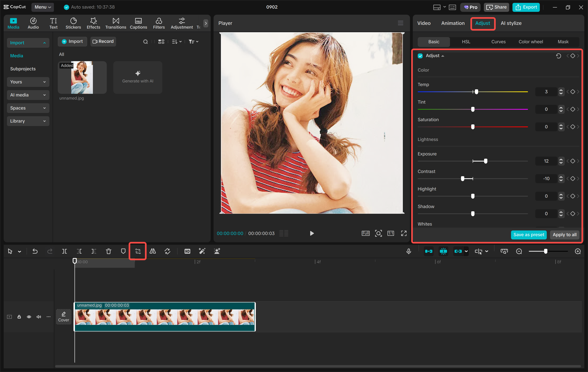Select the magic wand enhance tool
This screenshot has height=372, width=588.
pos(202,251)
